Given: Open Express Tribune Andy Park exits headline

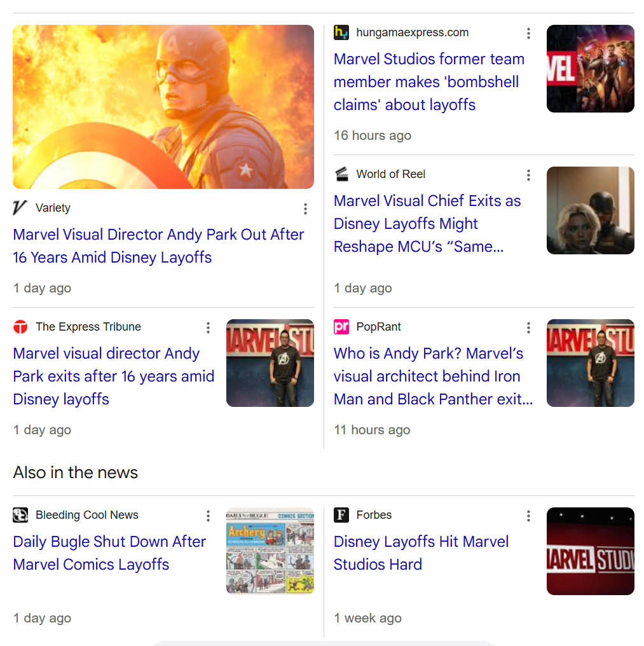Looking at the screenshot, I should 114,376.
